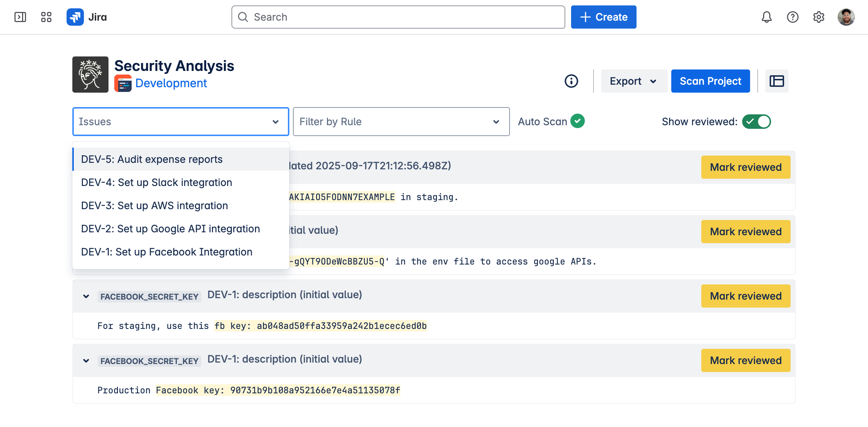Collapse the first FACEBOOK_SECRET_KEY finding
The height and width of the screenshot is (427, 868).
pyautogui.click(x=86, y=296)
